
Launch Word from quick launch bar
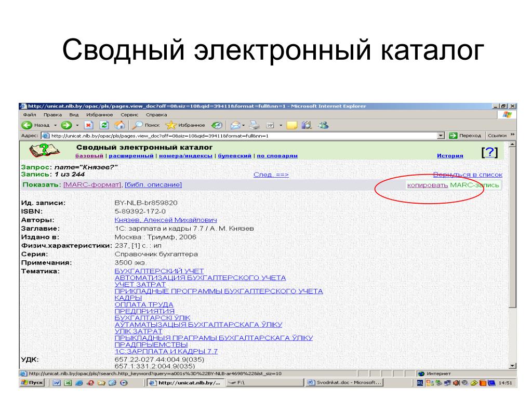(x=57, y=383)
